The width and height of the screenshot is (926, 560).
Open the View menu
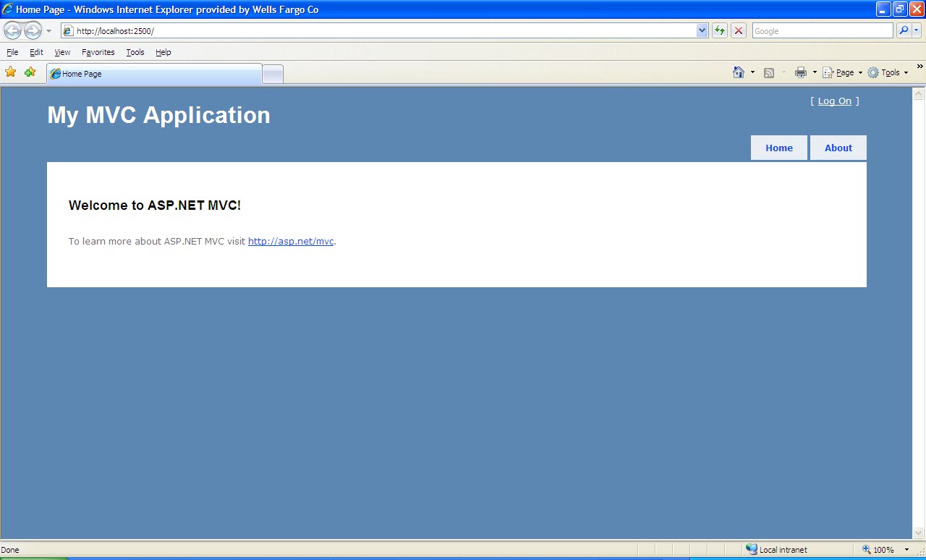62,52
